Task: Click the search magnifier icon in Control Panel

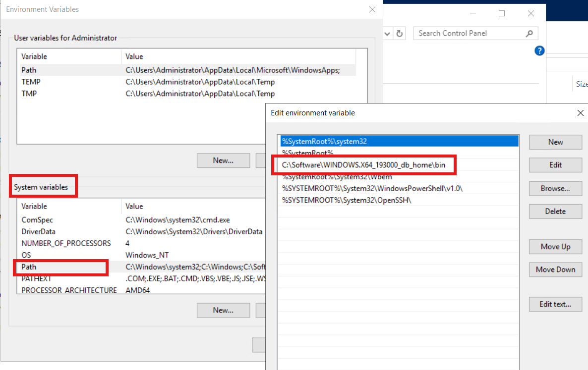Action: pyautogui.click(x=529, y=33)
